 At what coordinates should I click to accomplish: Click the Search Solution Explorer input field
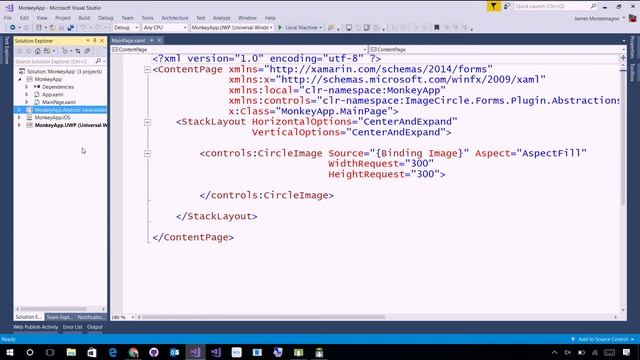54,61
